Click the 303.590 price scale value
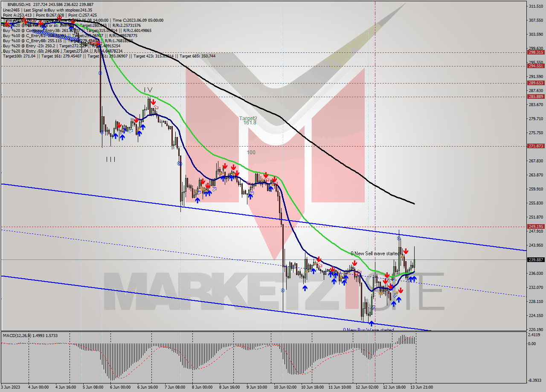546x392 pixels. (535, 35)
